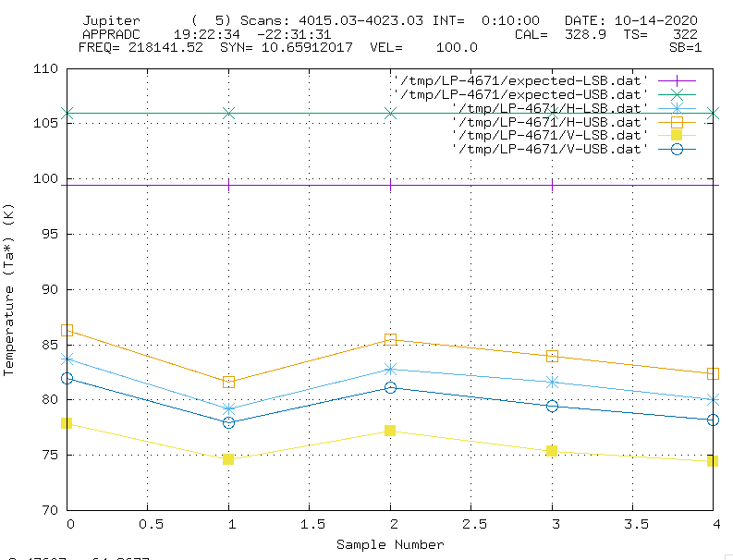Pick the H-LSB asterisk point at sample 1
This screenshot has width=733, height=560.
228,409
